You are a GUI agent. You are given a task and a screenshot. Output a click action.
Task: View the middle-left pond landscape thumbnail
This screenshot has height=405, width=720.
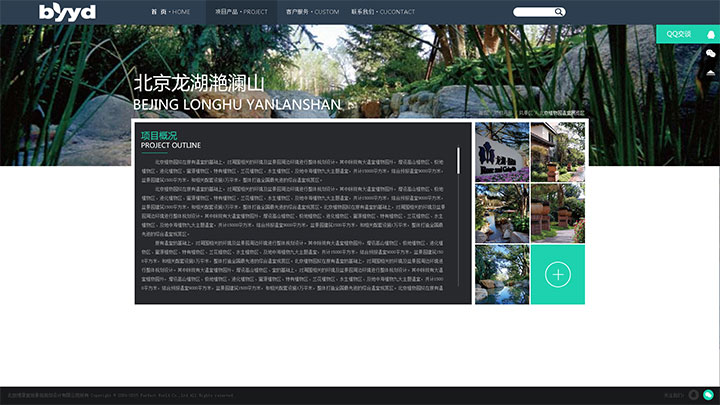coord(501,213)
